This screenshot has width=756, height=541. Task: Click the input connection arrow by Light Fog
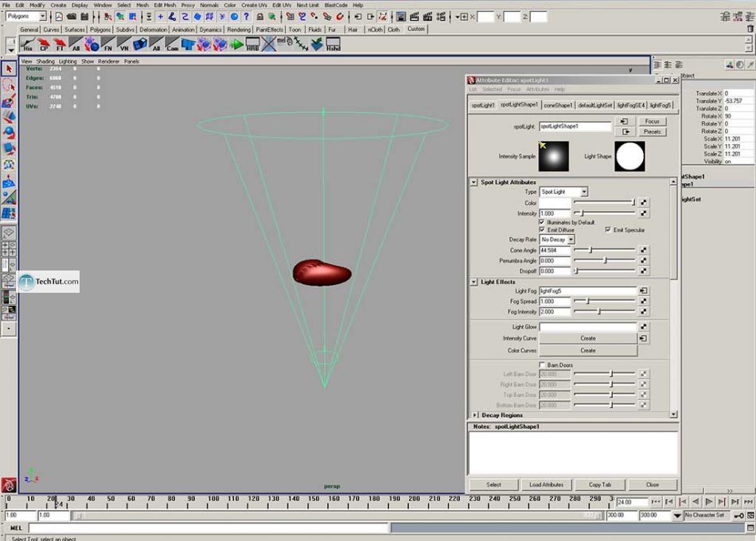644,290
